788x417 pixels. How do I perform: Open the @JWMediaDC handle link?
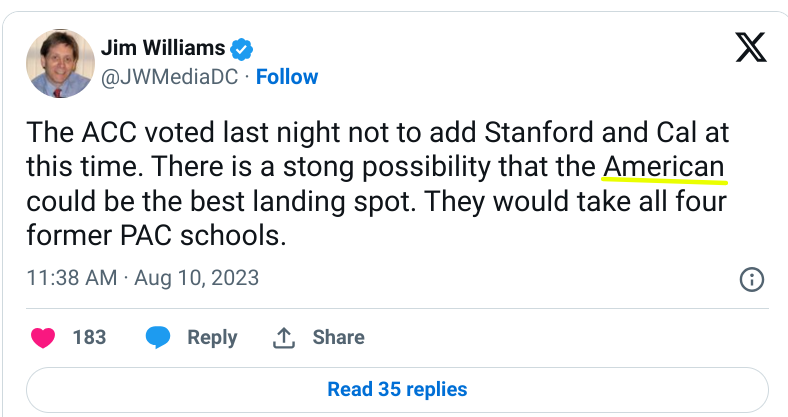point(170,77)
